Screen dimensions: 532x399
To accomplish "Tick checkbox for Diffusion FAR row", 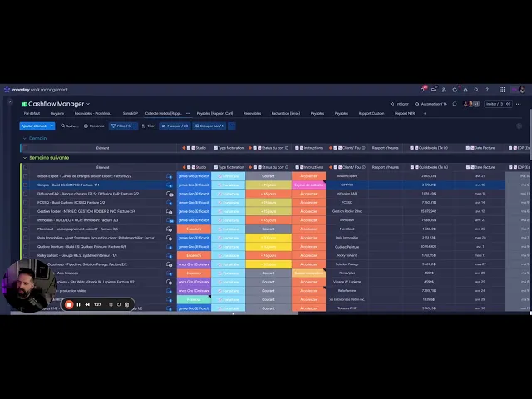I will (26, 194).
